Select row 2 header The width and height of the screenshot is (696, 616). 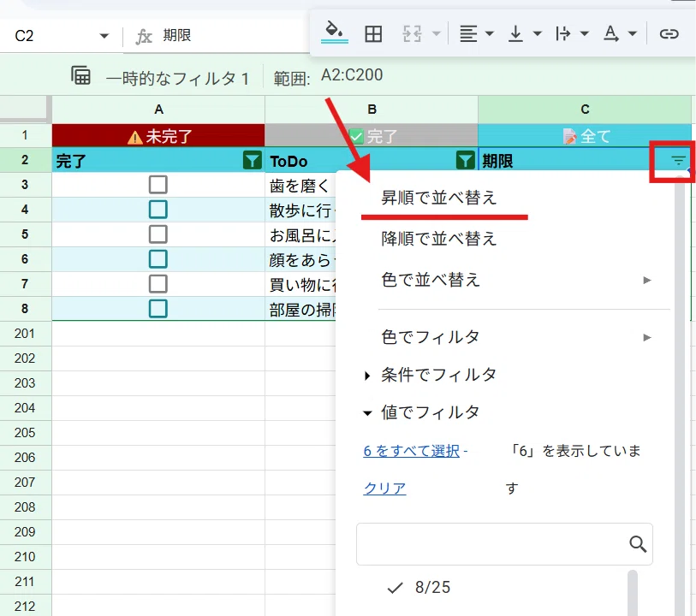pos(26,160)
